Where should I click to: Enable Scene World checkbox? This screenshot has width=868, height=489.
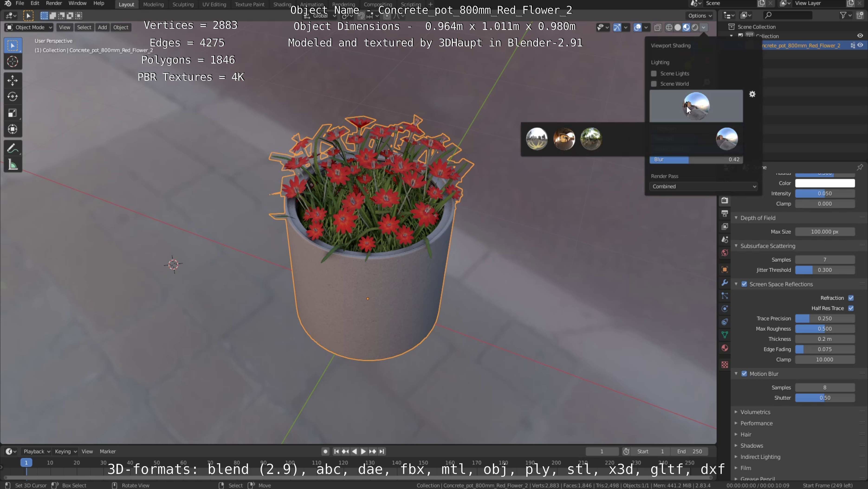654,84
